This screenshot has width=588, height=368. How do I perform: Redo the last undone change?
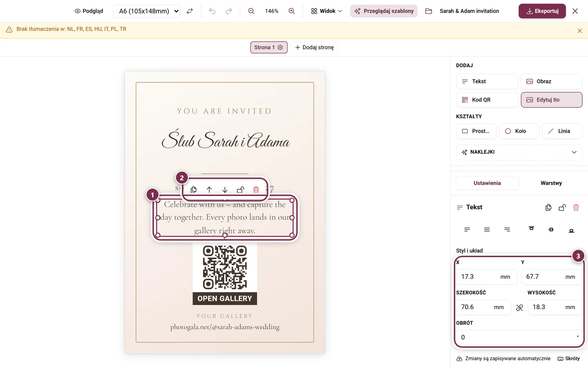(x=229, y=11)
